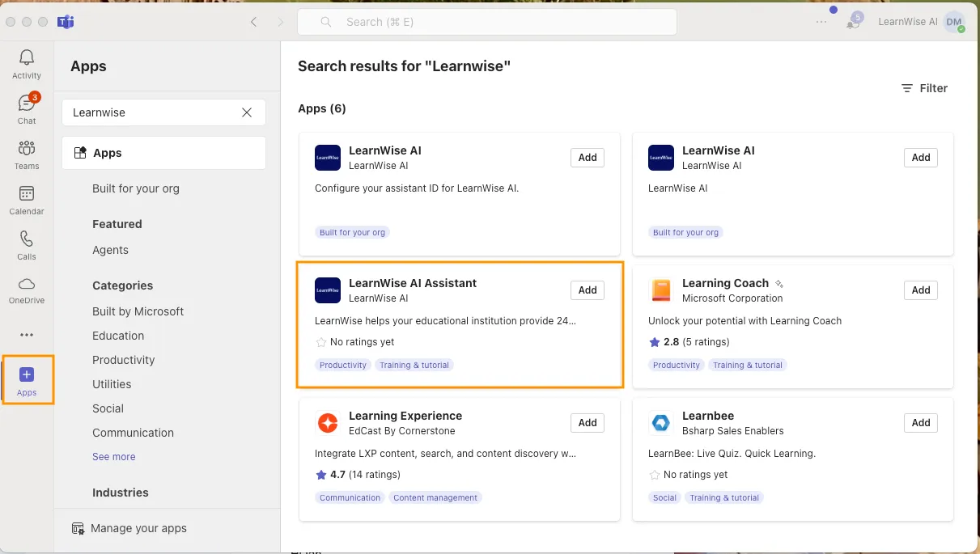Open the Learning Coach title
The width and height of the screenshot is (980, 554).
coord(725,283)
